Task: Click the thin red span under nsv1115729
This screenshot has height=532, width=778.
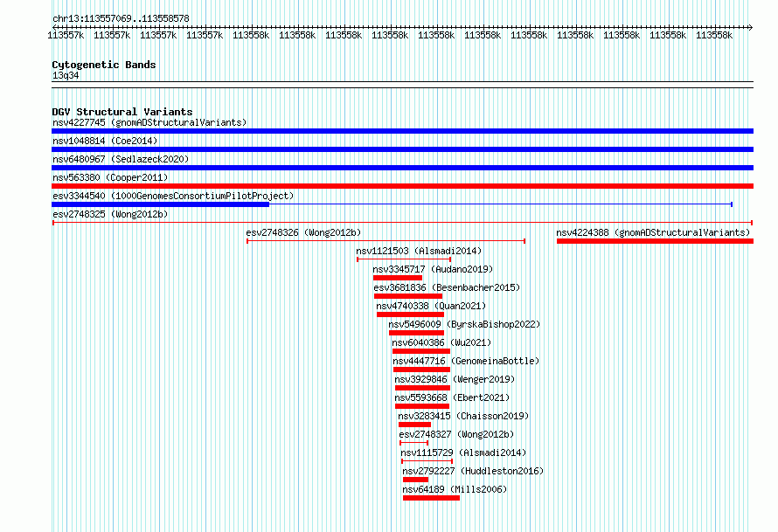Action: pos(427,461)
